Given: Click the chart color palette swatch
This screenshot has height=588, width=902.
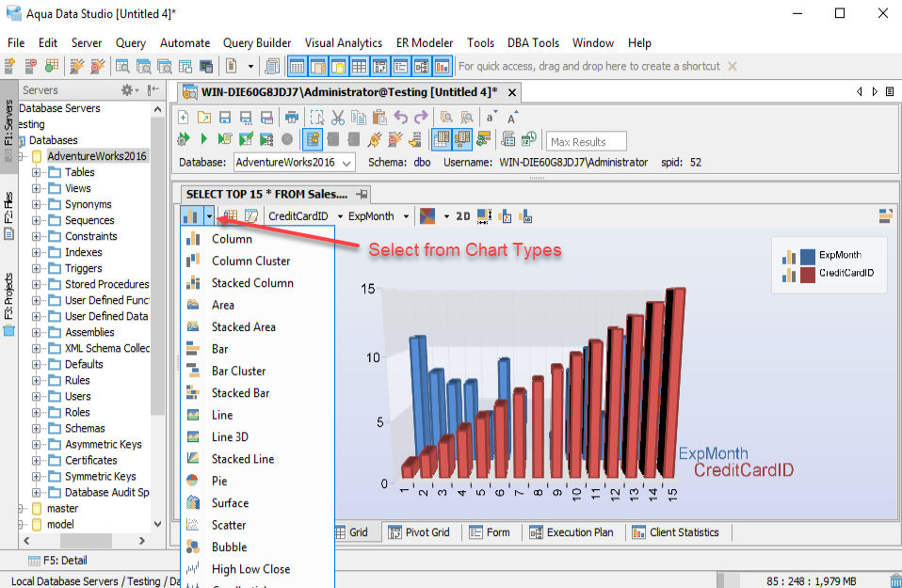Looking at the screenshot, I should (427, 216).
